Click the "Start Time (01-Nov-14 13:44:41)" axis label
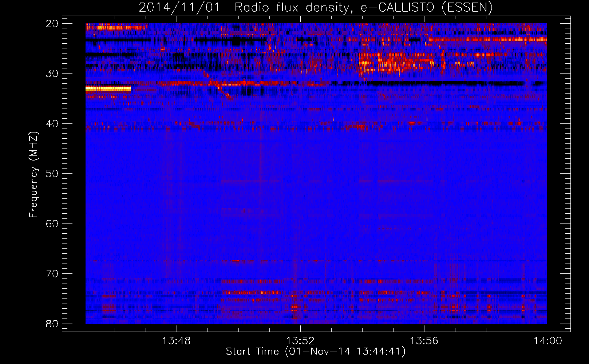 316,352
